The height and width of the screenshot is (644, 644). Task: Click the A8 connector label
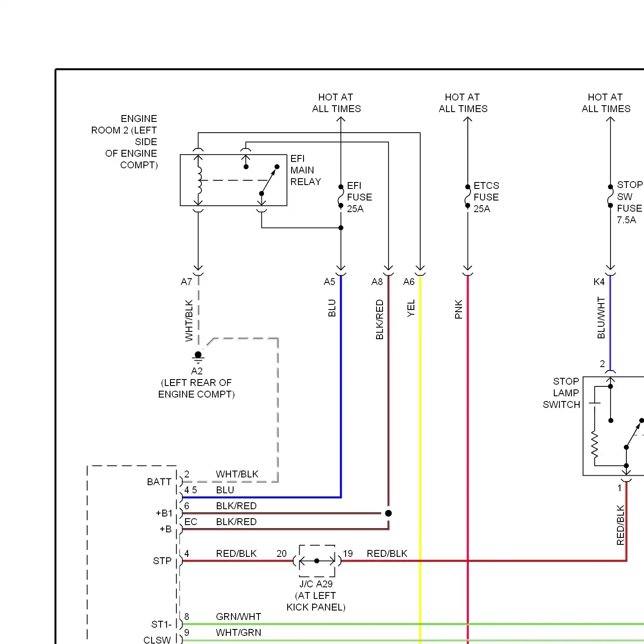point(377,282)
